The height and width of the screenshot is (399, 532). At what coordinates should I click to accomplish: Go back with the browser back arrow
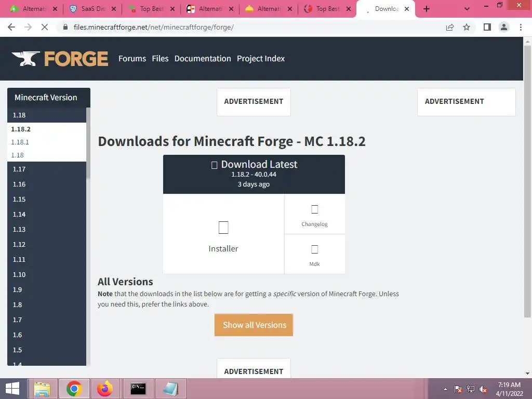(11, 27)
